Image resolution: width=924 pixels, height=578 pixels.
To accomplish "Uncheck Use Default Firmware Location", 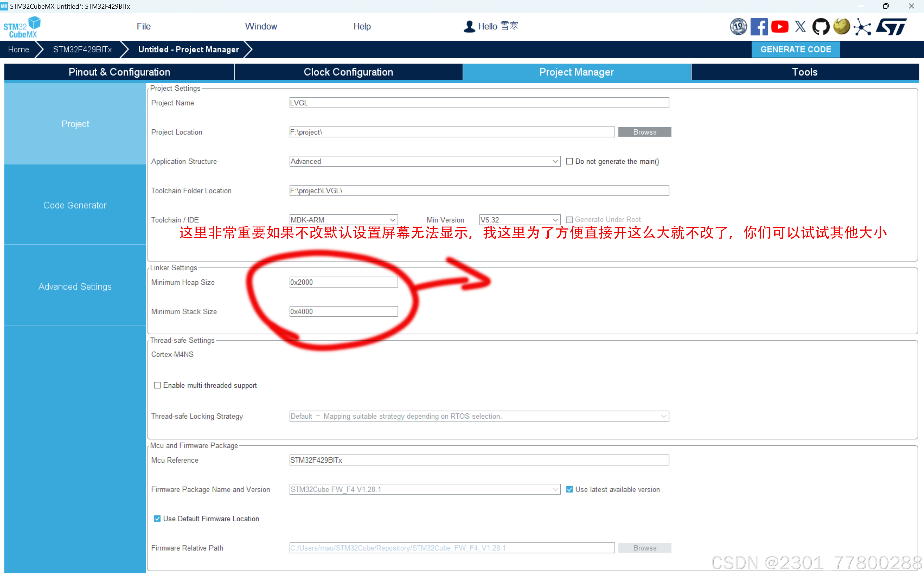I will (157, 518).
